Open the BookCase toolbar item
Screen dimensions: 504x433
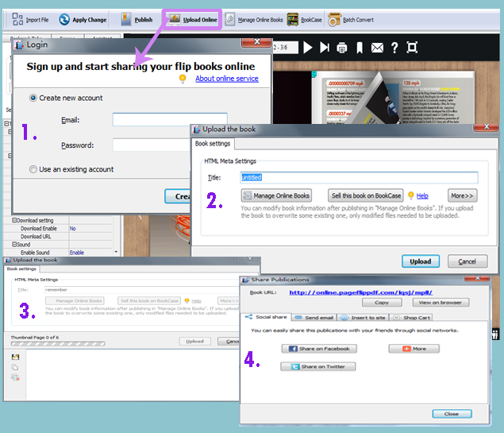(305, 19)
